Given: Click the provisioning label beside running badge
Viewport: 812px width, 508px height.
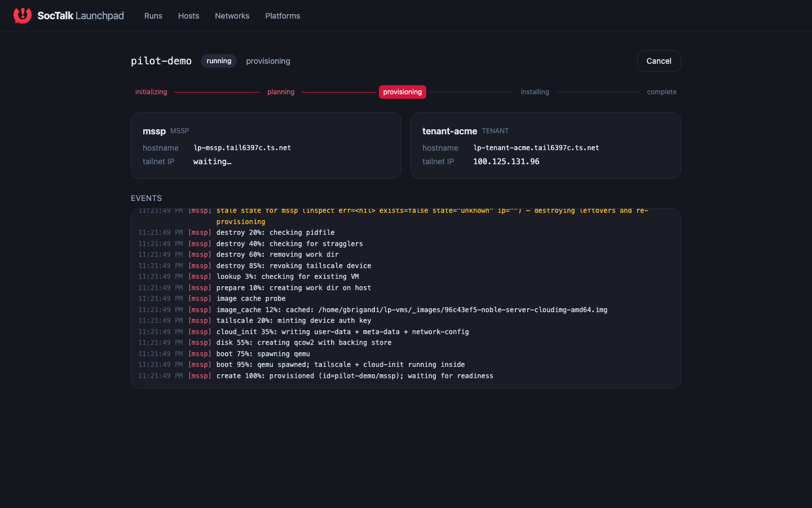Looking at the screenshot, I should (x=268, y=61).
